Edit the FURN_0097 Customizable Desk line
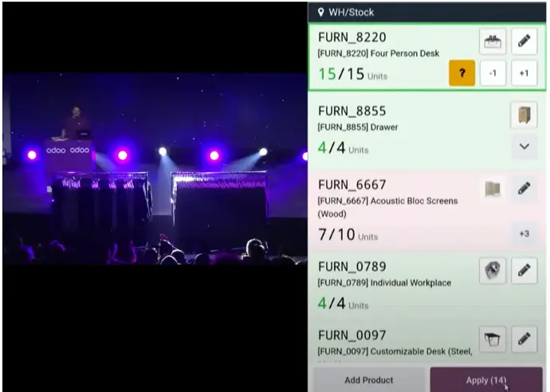Screen dimensions: 550x392 tap(524, 339)
